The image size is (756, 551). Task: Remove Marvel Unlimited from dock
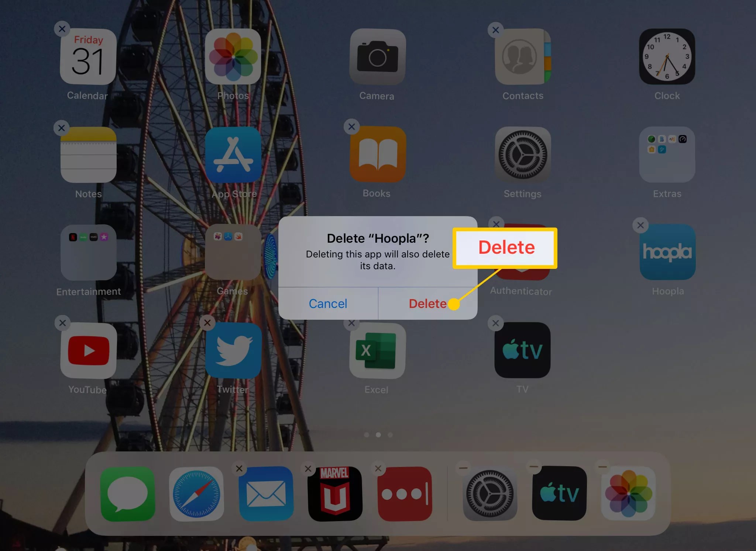(x=308, y=468)
